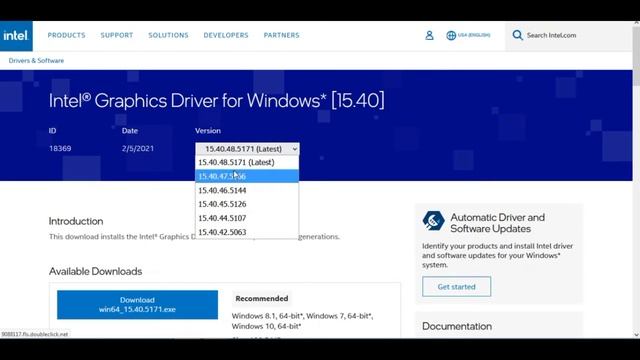Click the scrollbar down arrow
This screenshot has width=640, height=360.
point(636,335)
